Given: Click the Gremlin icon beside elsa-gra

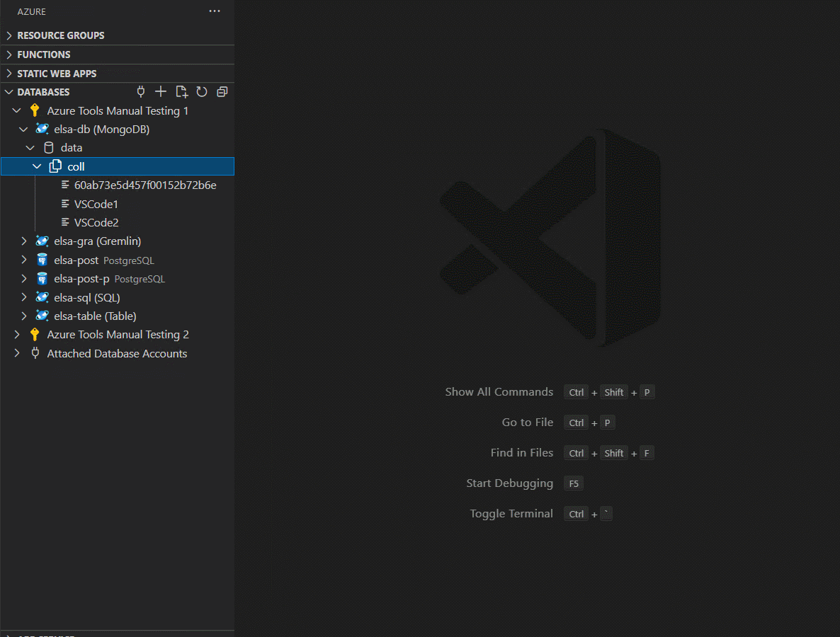Looking at the screenshot, I should [42, 241].
